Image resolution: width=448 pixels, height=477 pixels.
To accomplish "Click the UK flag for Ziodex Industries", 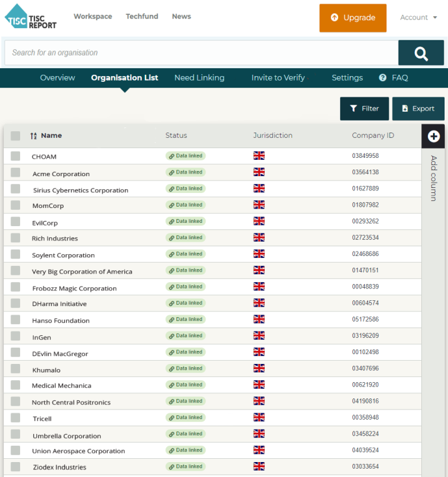I will click(259, 466).
